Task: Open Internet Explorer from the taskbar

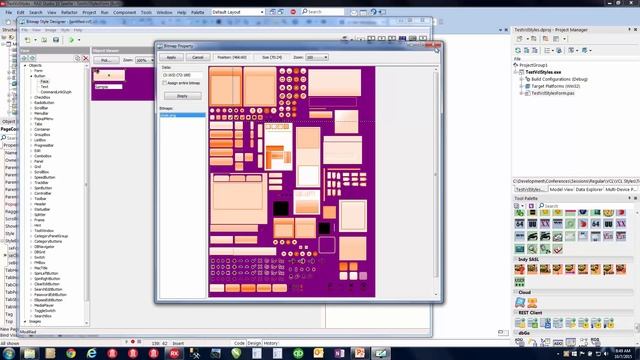Action: (x=91, y=353)
